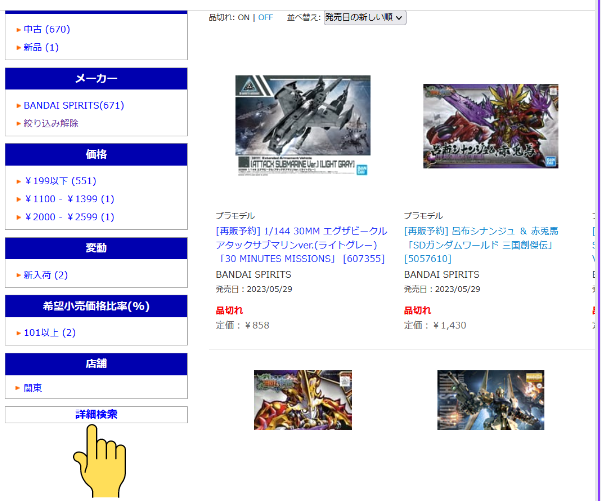Select 101以上 (2) price ratio filter
601x501 pixels.
pos(50,333)
